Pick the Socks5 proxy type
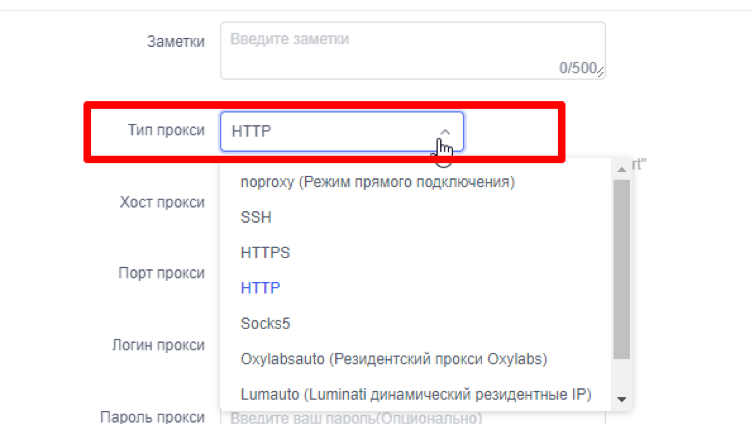This screenshot has height=424, width=752. coord(265,323)
